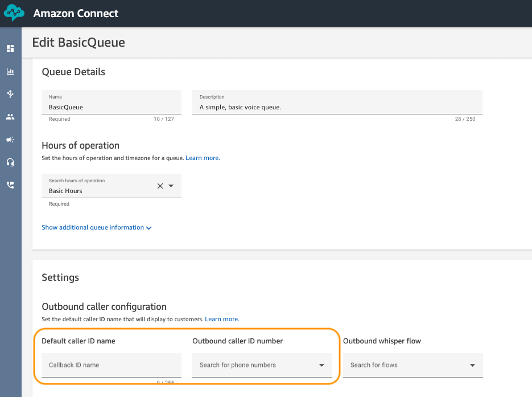Click the Callback ID name field
This screenshot has height=397, width=532.
point(111,365)
